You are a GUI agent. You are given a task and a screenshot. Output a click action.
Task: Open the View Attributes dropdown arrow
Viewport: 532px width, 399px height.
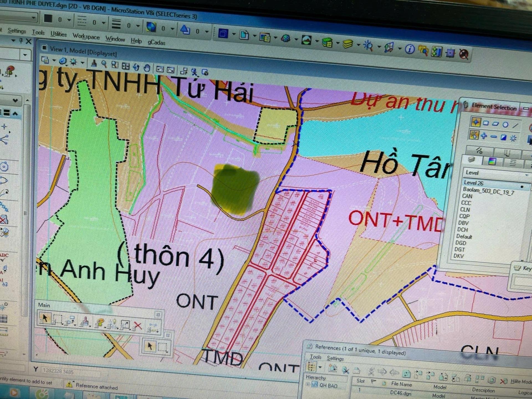(54, 60)
